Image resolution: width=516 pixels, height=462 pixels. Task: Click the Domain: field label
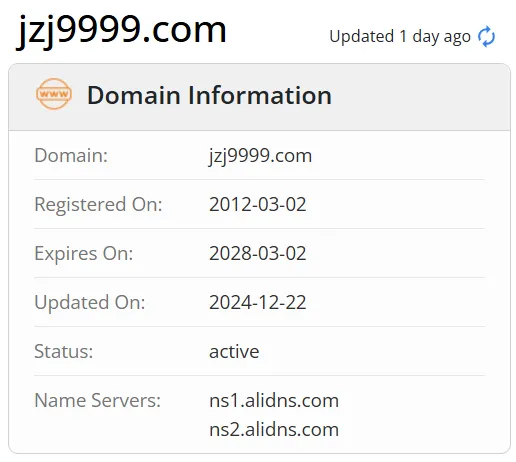point(71,155)
